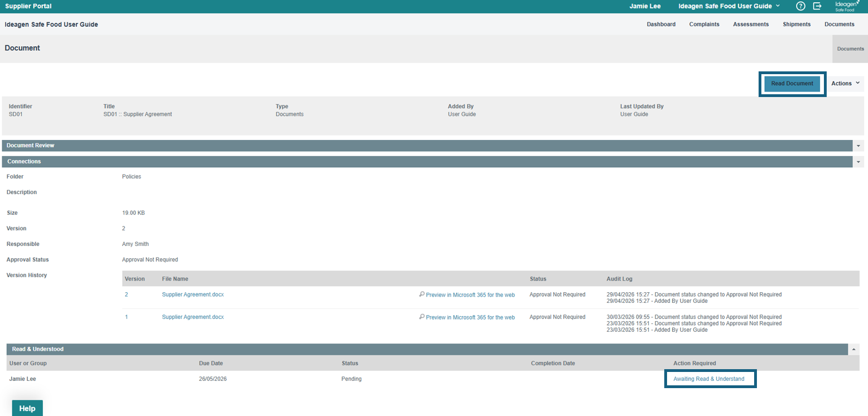This screenshot has width=868, height=416.
Task: Open version 1 Supplier Agreement.docx file
Action: pyautogui.click(x=193, y=317)
